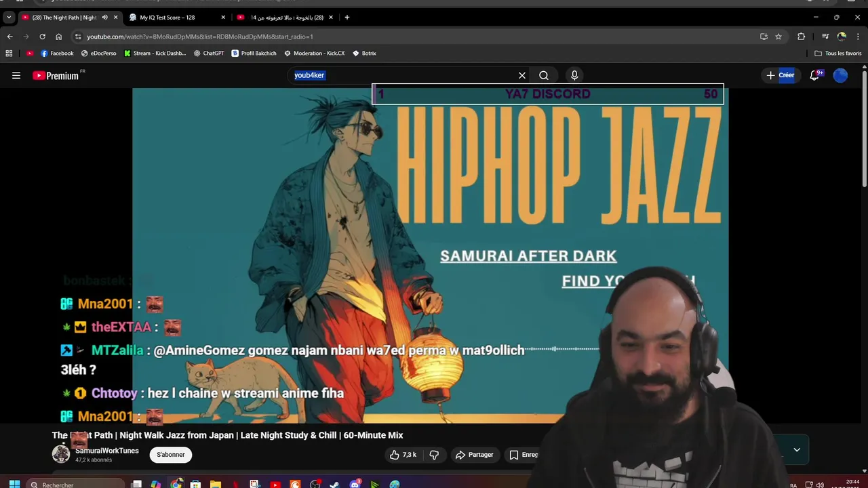Viewport: 868px width, 488px height.
Task: Open a new browser tab
Action: pos(347,18)
